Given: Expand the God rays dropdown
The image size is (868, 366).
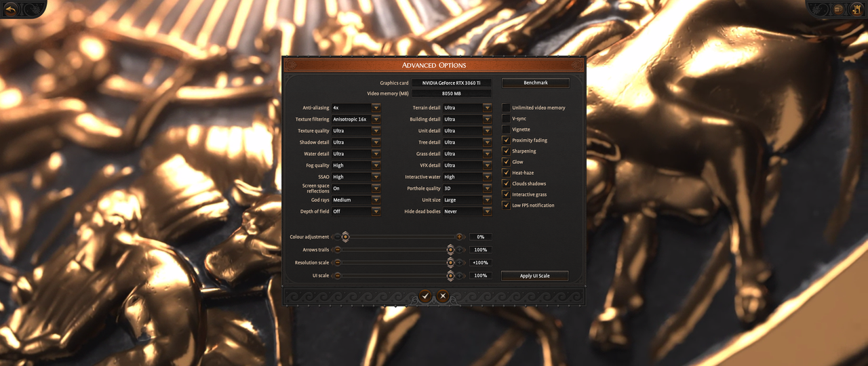Looking at the screenshot, I should coord(356,200).
